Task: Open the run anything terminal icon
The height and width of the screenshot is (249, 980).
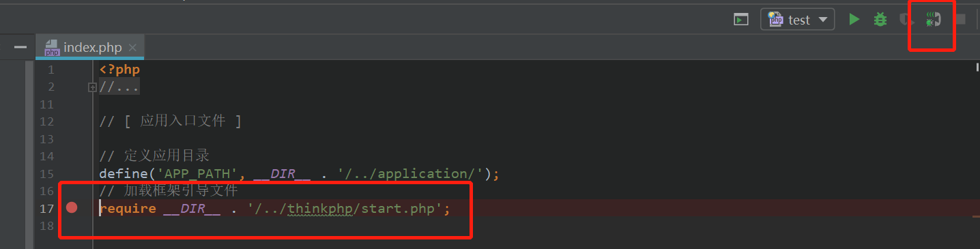Action: [741, 20]
